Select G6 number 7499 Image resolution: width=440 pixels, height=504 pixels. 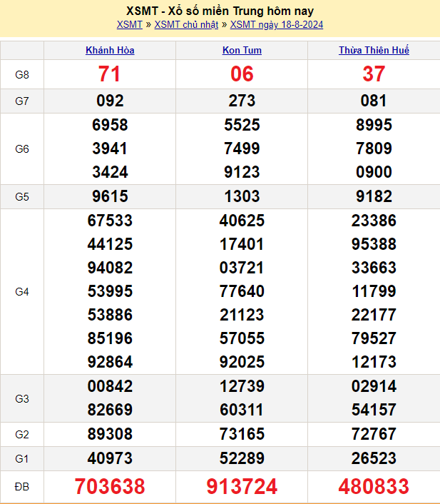(x=242, y=148)
